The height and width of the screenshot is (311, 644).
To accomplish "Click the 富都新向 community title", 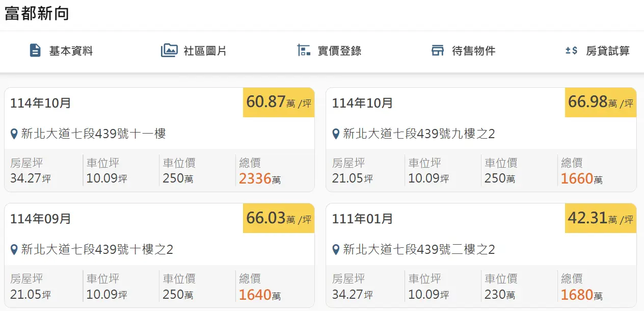I will (37, 14).
